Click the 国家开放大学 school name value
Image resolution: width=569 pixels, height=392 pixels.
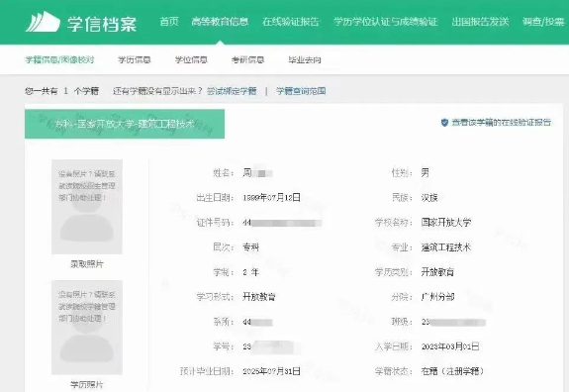(x=446, y=223)
